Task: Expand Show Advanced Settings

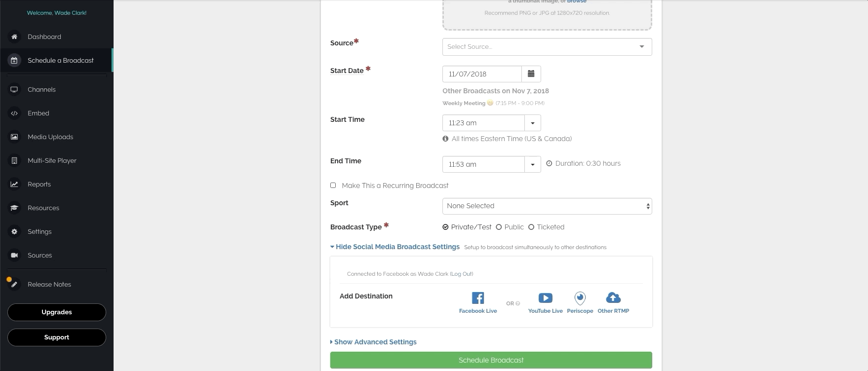Action: [375, 342]
